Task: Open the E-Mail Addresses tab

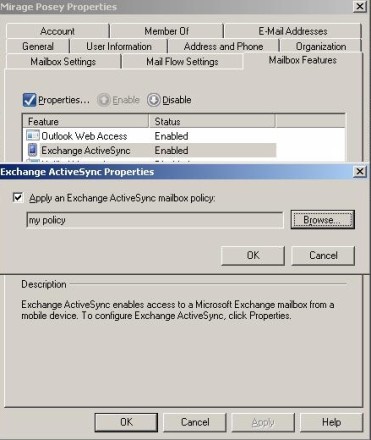Action: 293,31
